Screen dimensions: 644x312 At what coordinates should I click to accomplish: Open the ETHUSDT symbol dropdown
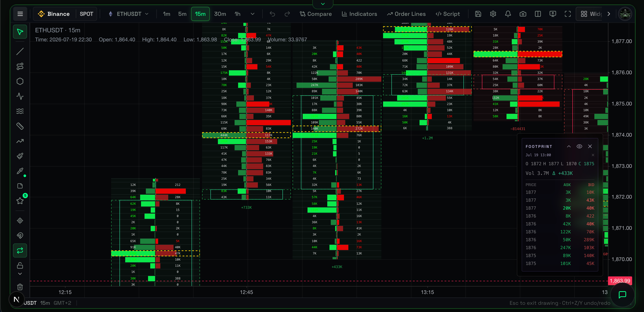[x=128, y=14]
